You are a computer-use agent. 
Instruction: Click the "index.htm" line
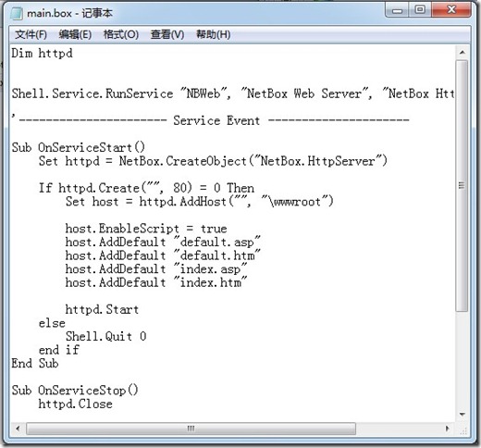pos(156,282)
